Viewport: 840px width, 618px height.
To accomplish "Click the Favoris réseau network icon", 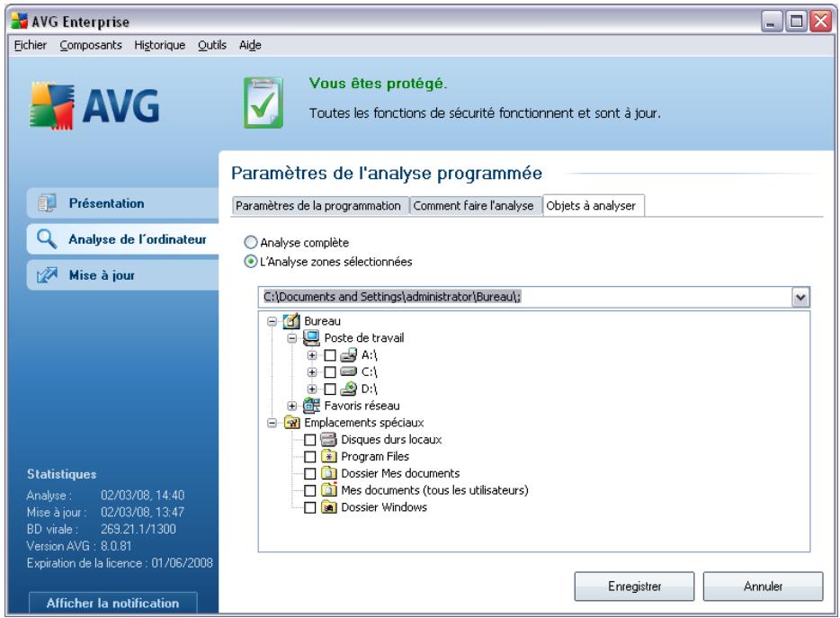I will click(311, 406).
